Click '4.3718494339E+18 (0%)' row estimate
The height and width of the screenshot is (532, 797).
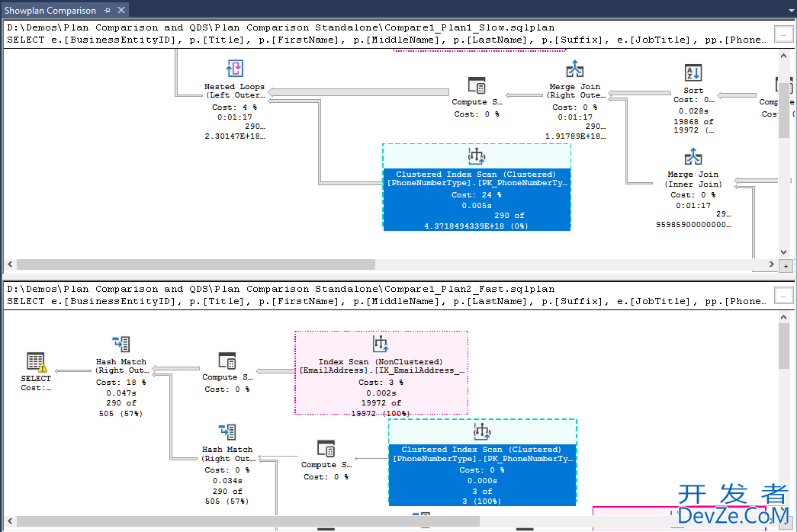476,226
